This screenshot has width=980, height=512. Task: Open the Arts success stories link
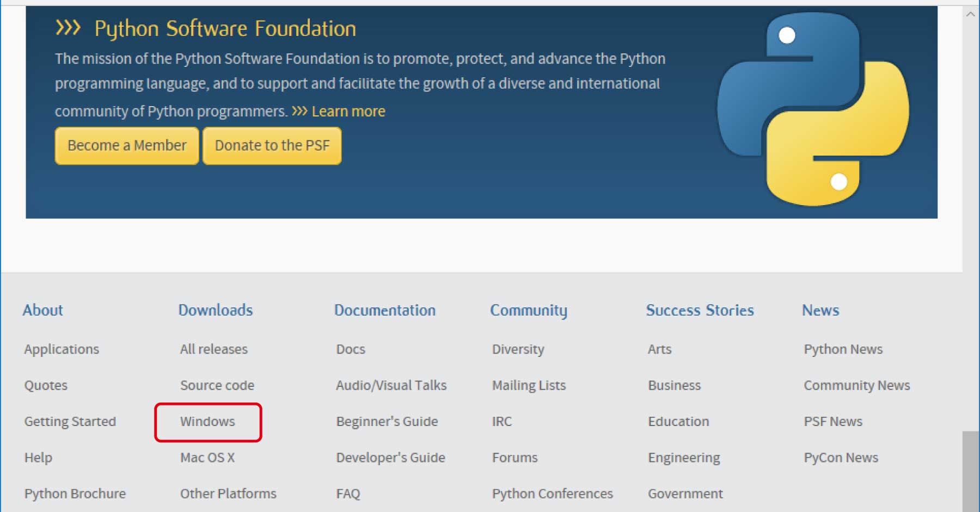click(x=660, y=349)
